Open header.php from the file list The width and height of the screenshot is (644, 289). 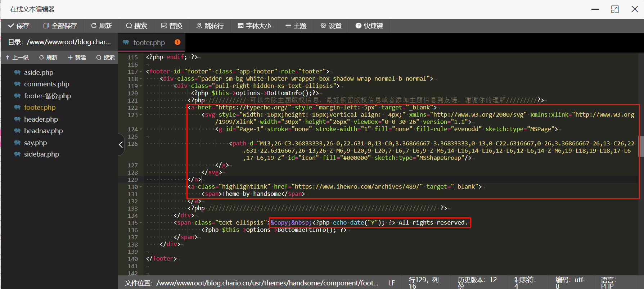point(41,119)
